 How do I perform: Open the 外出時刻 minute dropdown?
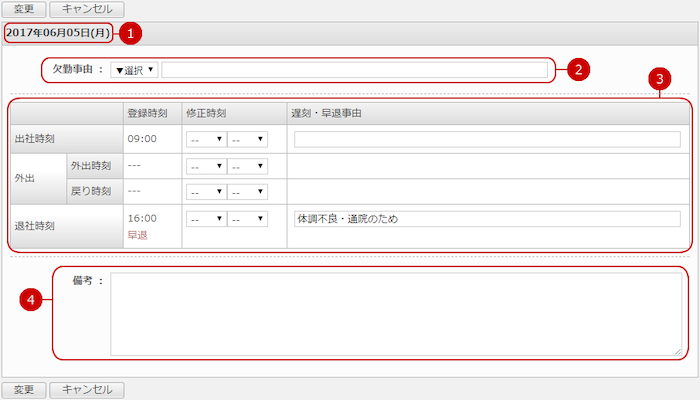coord(247,165)
